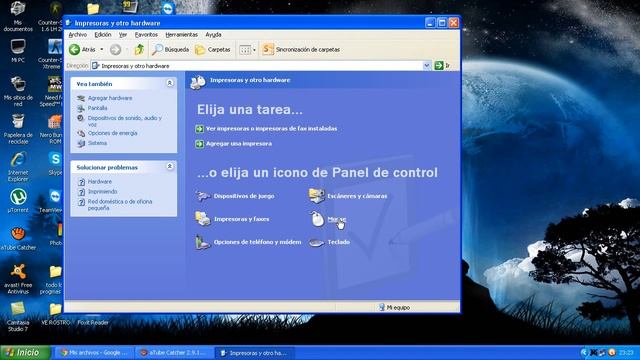This screenshot has width=640, height=360.
Task: Switch to Mis archivos - Google taskbar button
Action: tap(94, 353)
